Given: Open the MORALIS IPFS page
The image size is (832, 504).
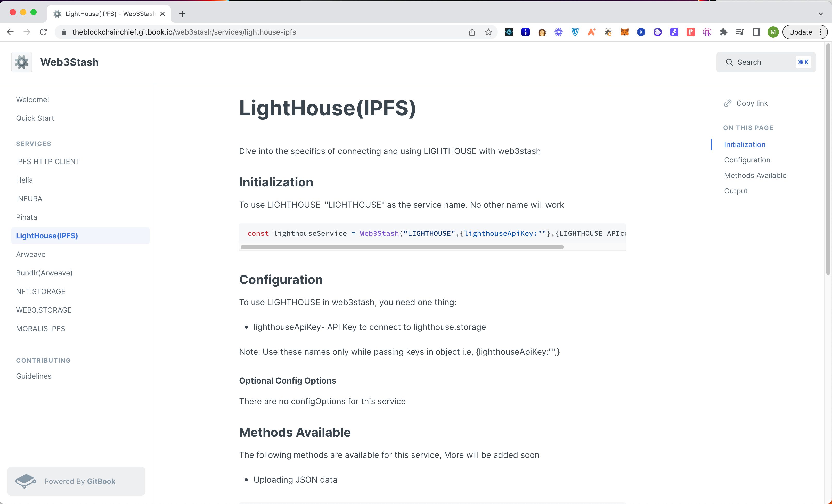Looking at the screenshot, I should tap(40, 329).
